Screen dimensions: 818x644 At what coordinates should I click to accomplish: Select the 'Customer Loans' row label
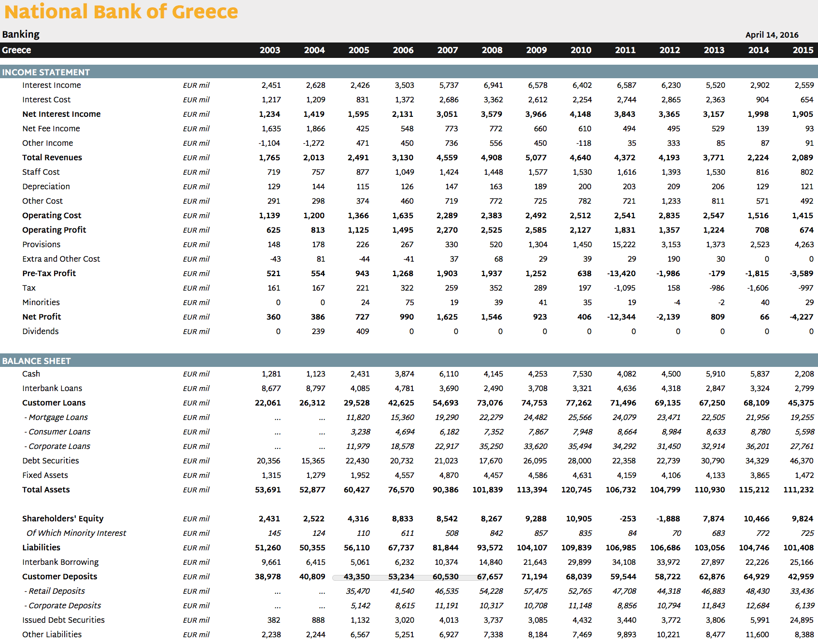[x=54, y=403]
